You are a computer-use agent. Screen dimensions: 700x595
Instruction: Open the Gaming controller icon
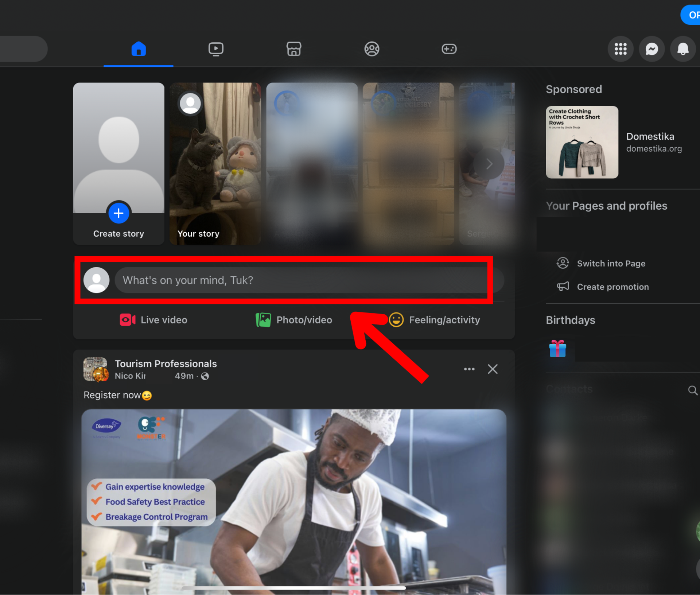449,49
